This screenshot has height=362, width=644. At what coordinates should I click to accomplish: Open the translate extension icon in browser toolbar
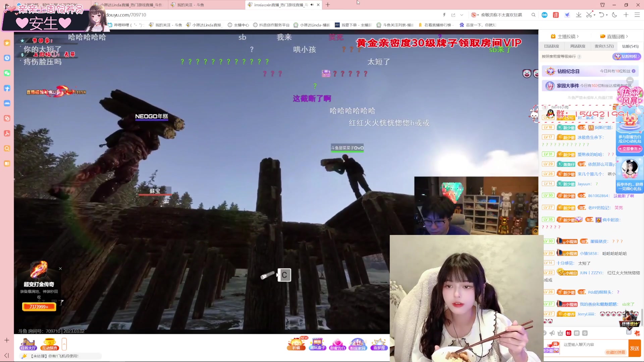[556, 15]
